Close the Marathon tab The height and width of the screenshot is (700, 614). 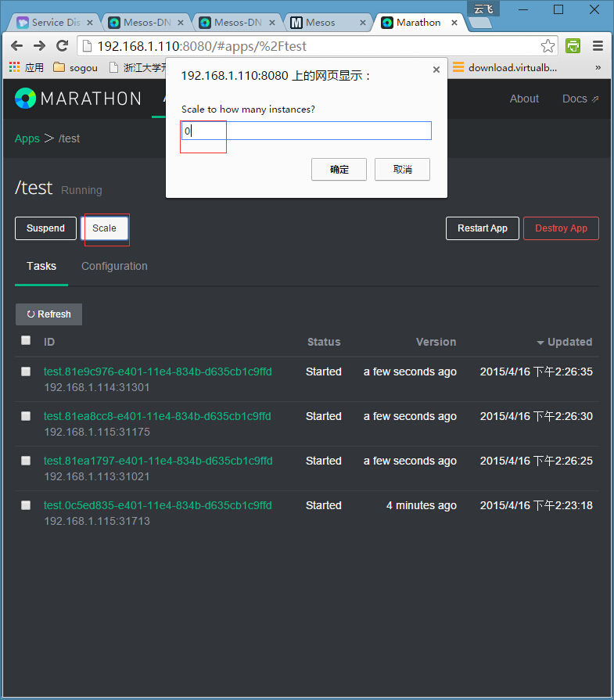pos(454,23)
